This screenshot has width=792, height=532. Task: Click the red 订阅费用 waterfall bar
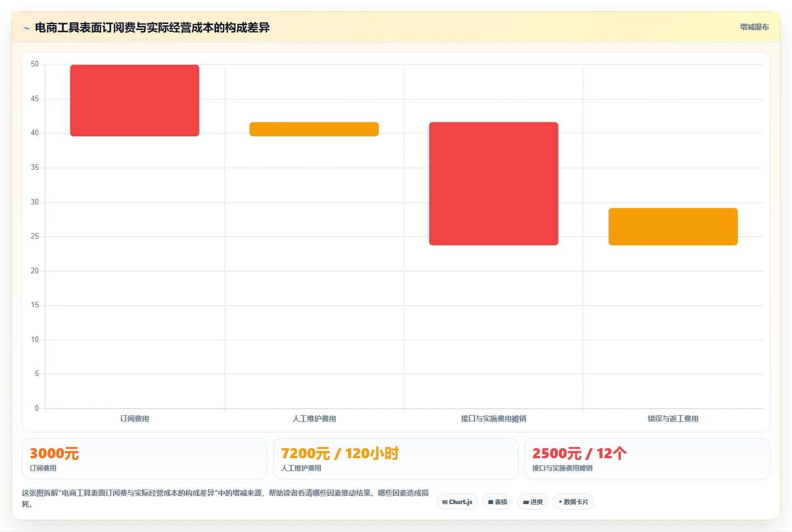pos(135,101)
